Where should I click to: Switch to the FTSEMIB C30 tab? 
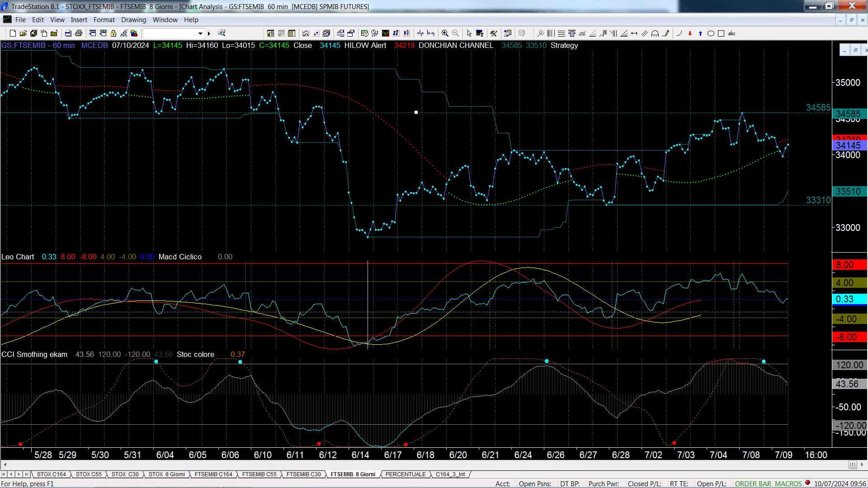pyautogui.click(x=303, y=474)
